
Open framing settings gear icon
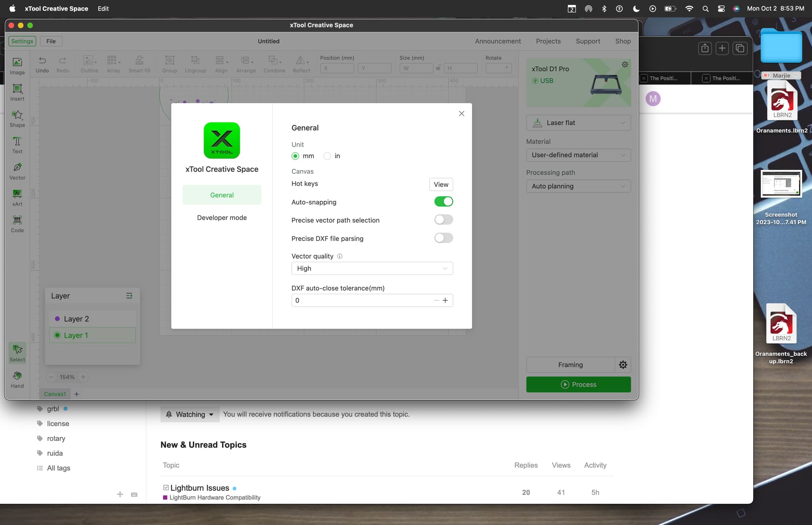(x=623, y=365)
